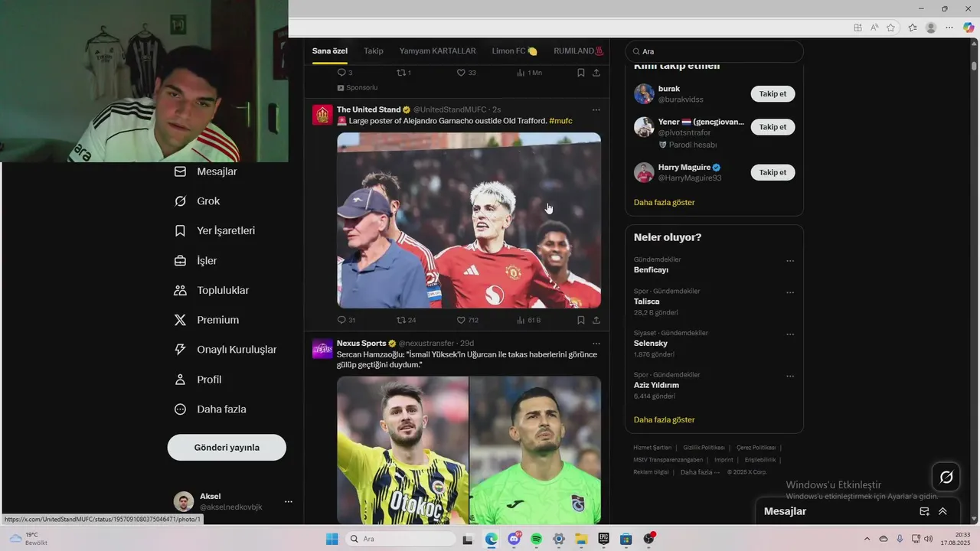Compose new message in Mesajlar drawer

pyautogui.click(x=924, y=511)
